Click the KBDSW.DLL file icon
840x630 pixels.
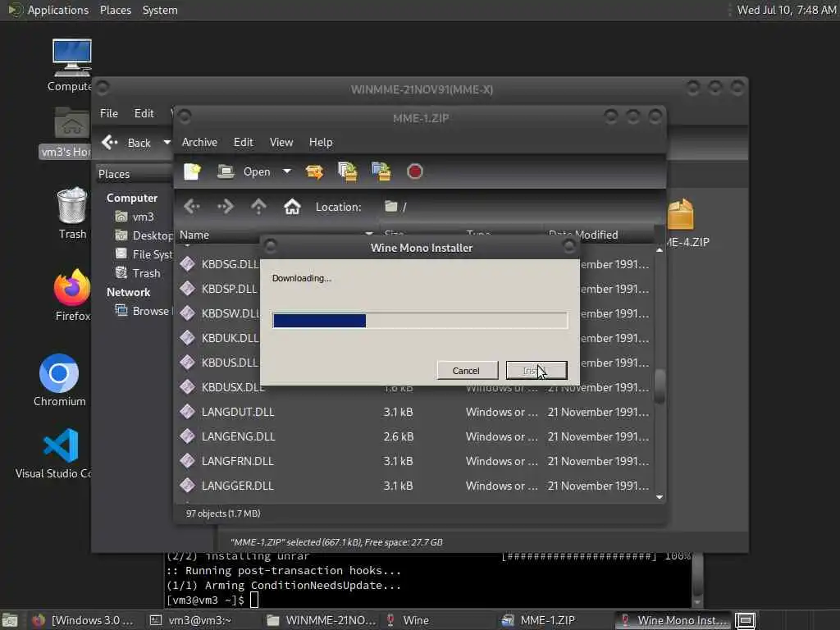tap(188, 313)
